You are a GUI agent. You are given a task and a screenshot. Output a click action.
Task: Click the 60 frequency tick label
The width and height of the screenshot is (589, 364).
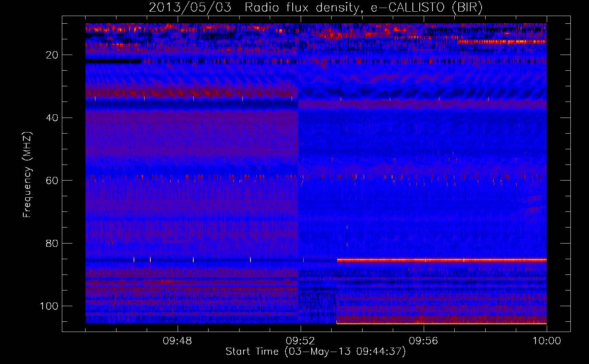[x=52, y=181]
